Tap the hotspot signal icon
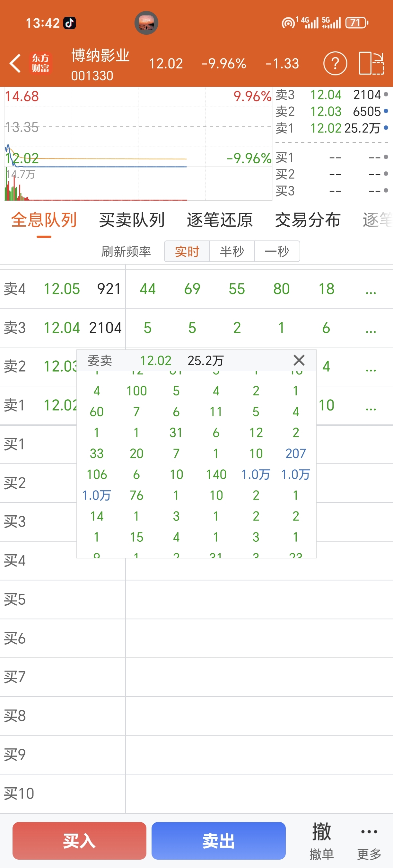Image resolution: width=393 pixels, height=868 pixels. click(x=288, y=23)
